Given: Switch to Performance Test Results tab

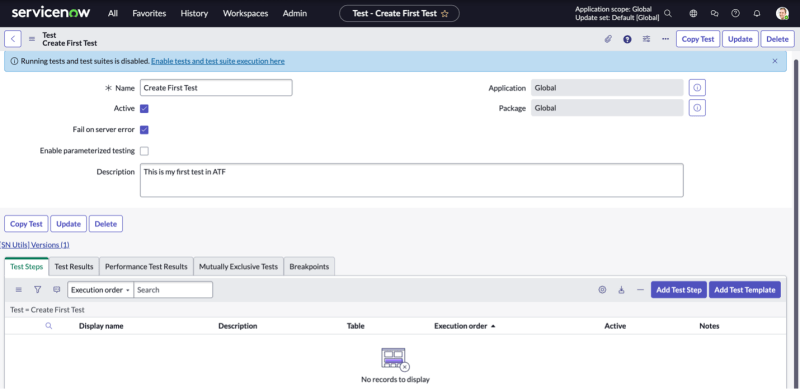Looking at the screenshot, I should coord(146,267).
